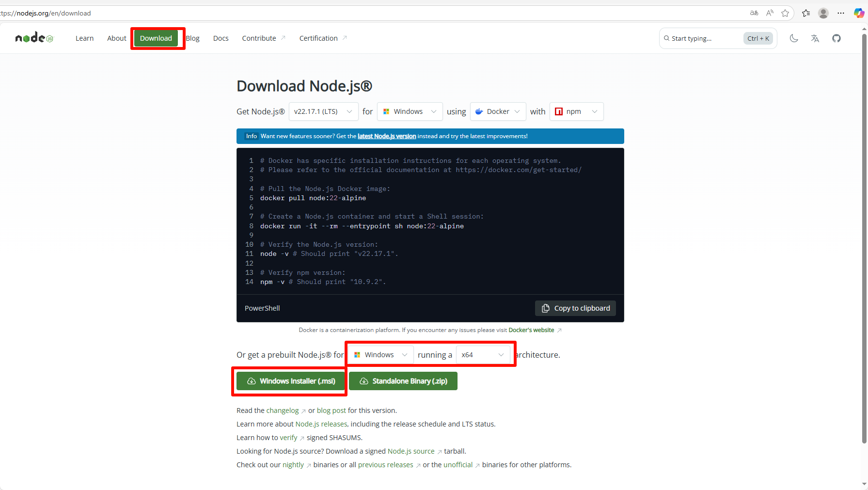Click the Standalone Binary download icon

(x=364, y=381)
